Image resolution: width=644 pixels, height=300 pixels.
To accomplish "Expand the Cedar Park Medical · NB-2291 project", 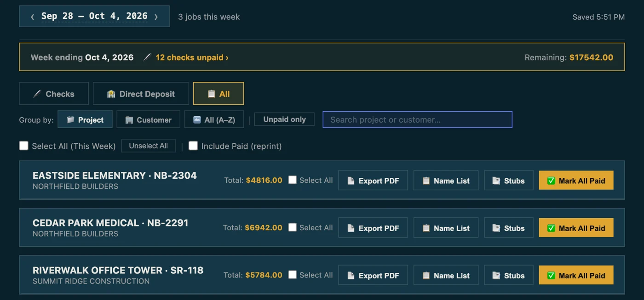I will [110, 222].
